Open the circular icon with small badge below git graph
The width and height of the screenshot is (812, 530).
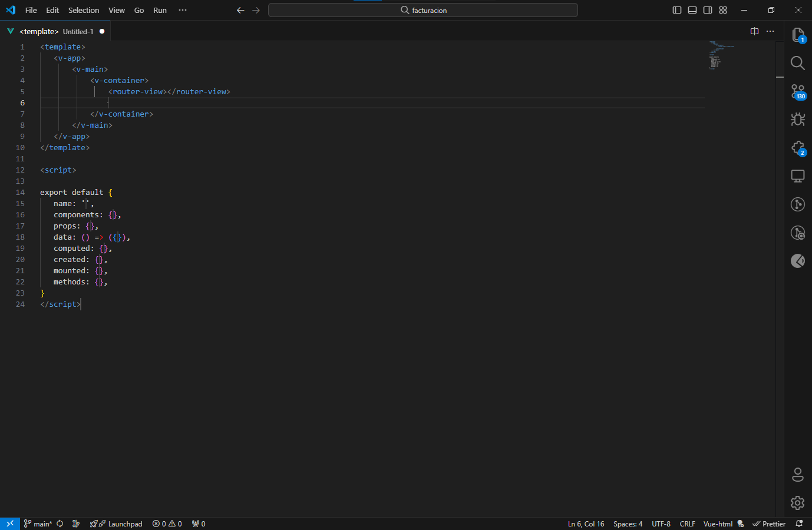(x=798, y=233)
